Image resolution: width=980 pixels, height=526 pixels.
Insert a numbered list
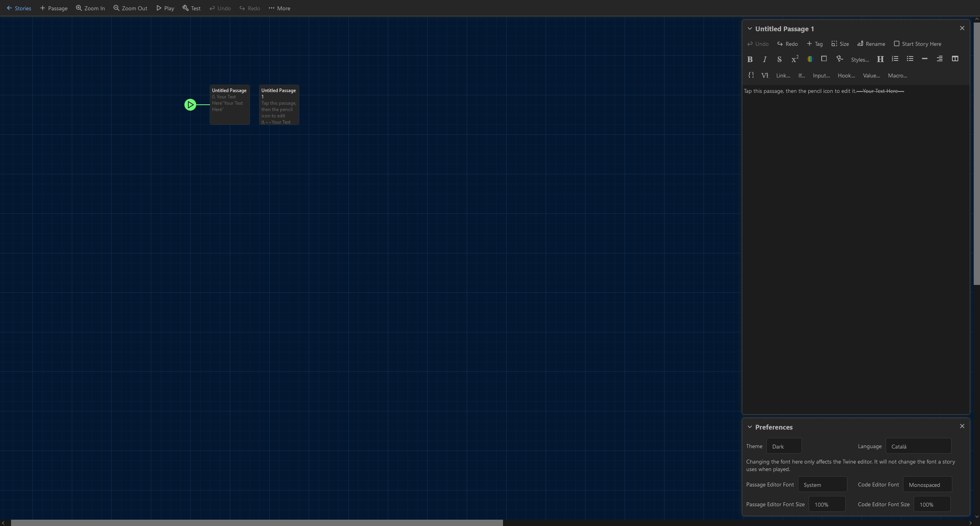[x=895, y=59]
